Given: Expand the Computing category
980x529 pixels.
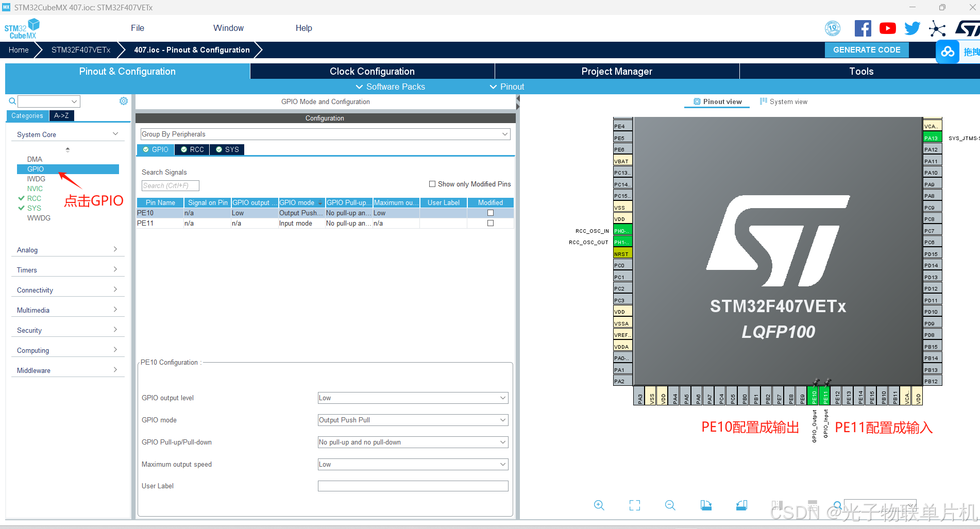Looking at the screenshot, I should (67, 350).
